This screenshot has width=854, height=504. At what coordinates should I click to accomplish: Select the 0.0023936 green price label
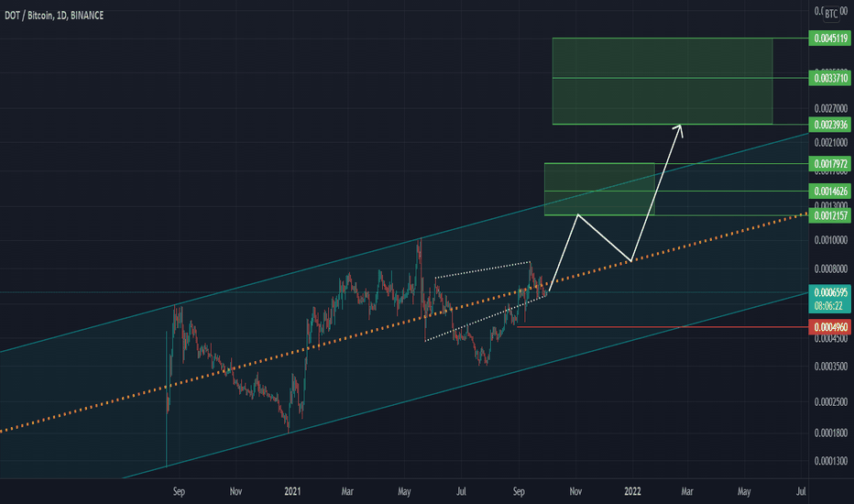coord(830,125)
